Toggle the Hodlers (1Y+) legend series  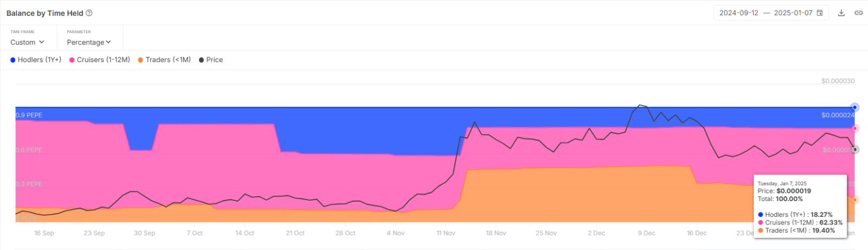(36, 60)
